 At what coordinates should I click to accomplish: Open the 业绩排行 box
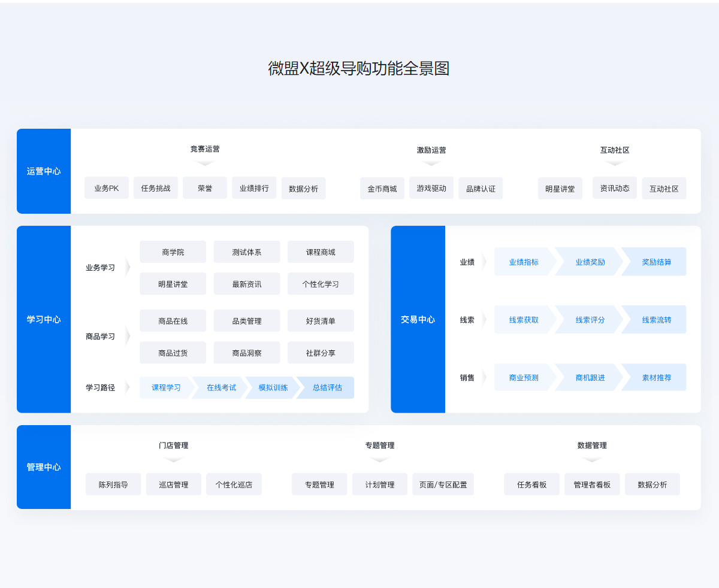[x=254, y=188]
